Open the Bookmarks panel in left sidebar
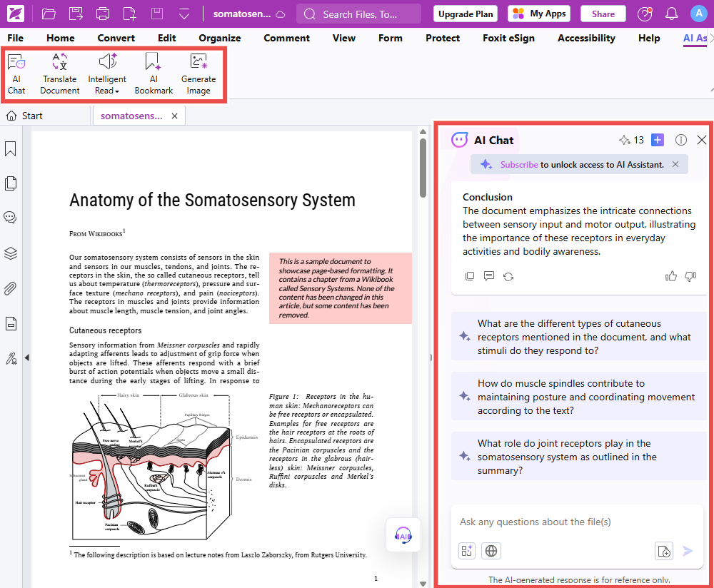 11,149
